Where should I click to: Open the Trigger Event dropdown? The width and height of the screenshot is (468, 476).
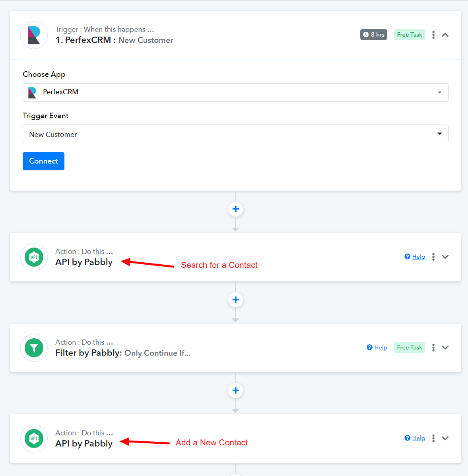(x=235, y=134)
